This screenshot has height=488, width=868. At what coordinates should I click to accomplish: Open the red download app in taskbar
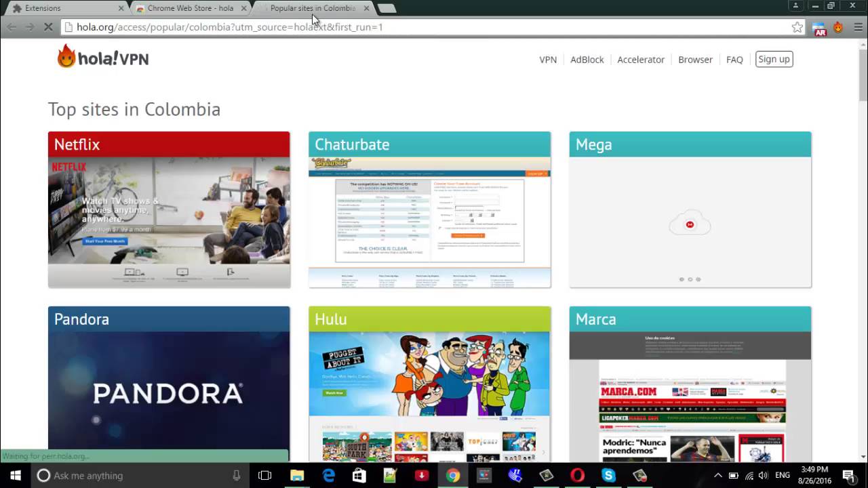pyautogui.click(x=422, y=475)
